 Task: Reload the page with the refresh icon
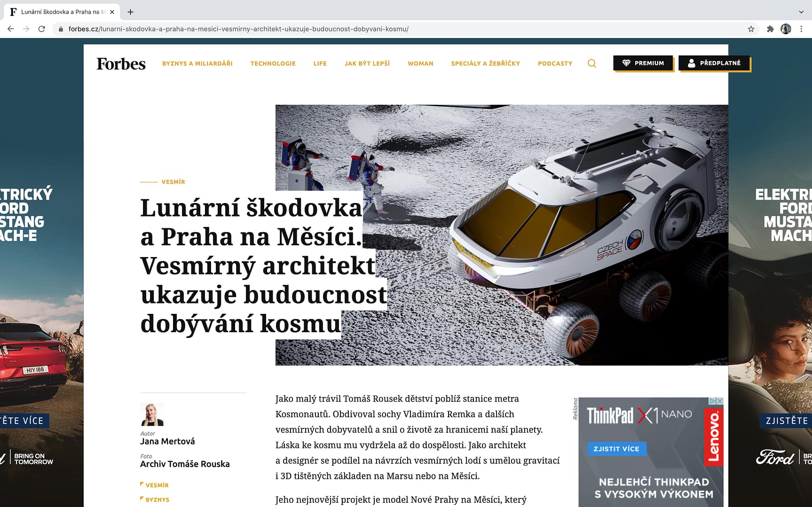41,29
